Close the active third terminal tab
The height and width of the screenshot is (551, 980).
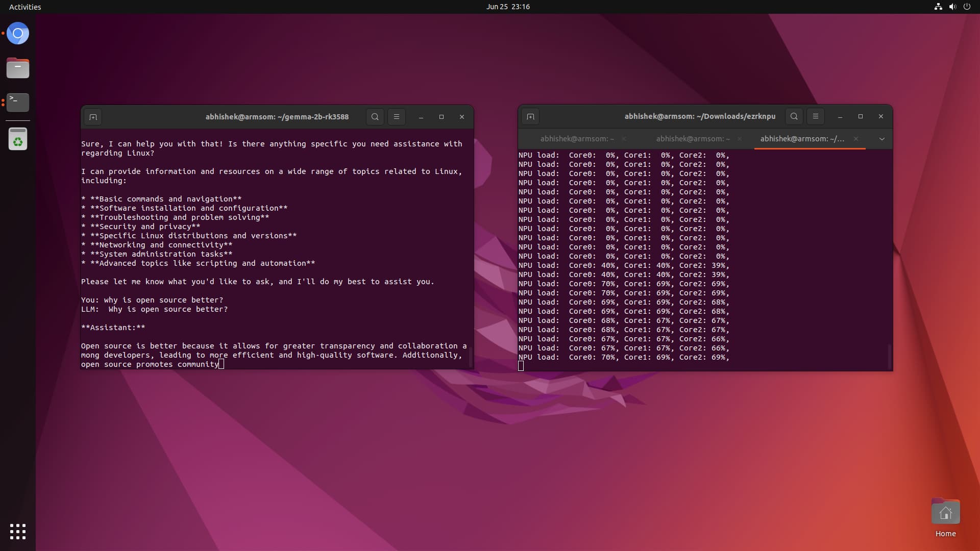pos(856,139)
